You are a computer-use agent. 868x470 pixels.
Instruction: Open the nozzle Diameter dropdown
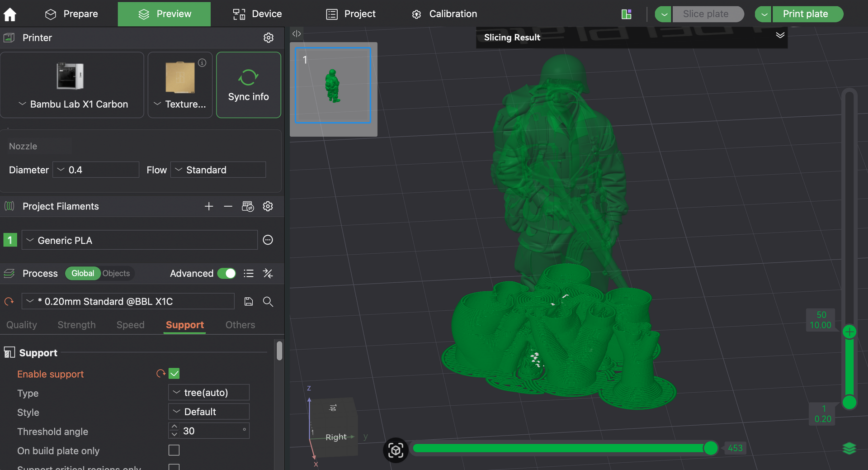96,170
